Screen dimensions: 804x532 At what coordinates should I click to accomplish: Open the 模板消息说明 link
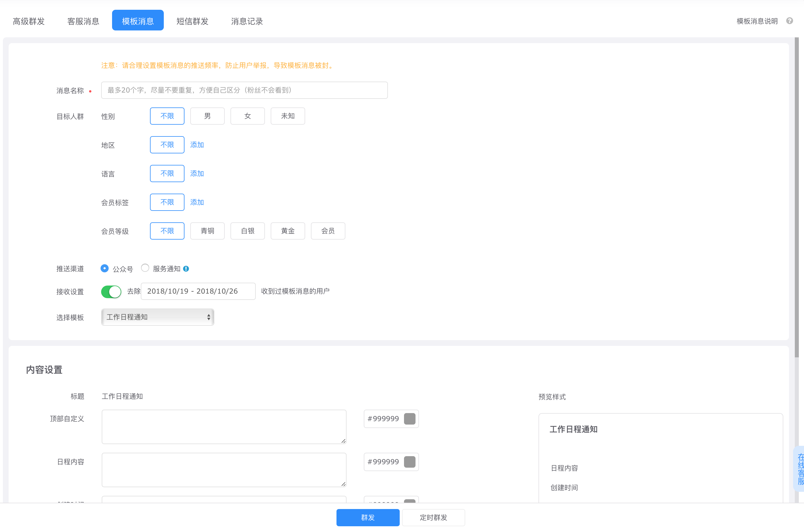click(757, 21)
